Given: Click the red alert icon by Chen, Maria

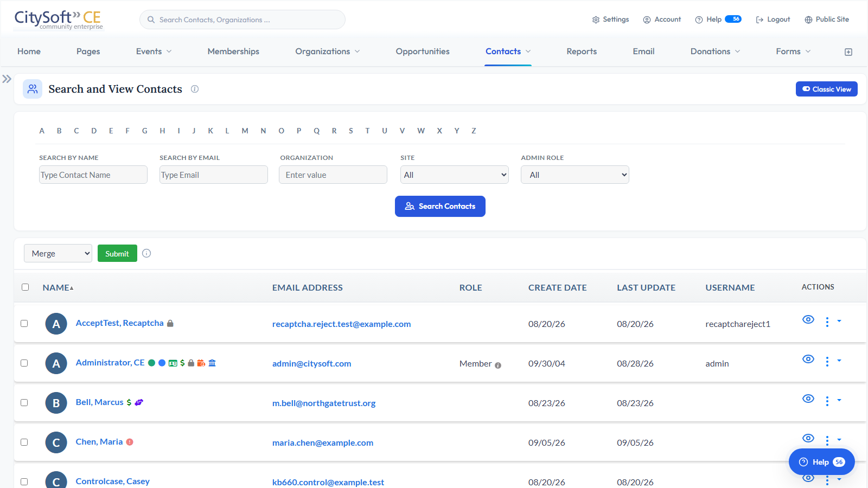Looking at the screenshot, I should click(130, 442).
